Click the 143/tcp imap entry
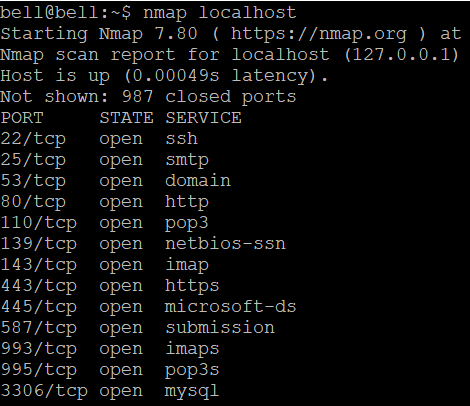The image size is (470, 406). pyautogui.click(x=105, y=265)
